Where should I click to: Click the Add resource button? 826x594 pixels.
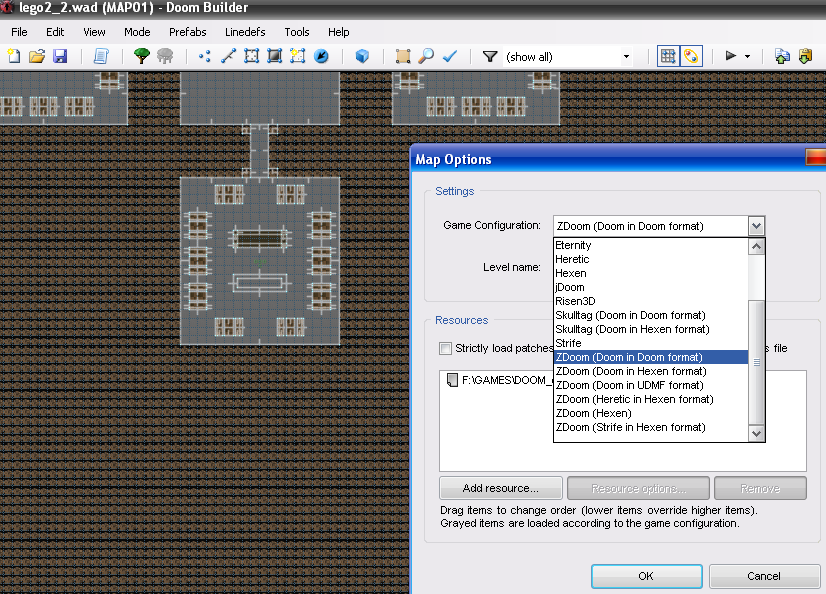coord(500,488)
